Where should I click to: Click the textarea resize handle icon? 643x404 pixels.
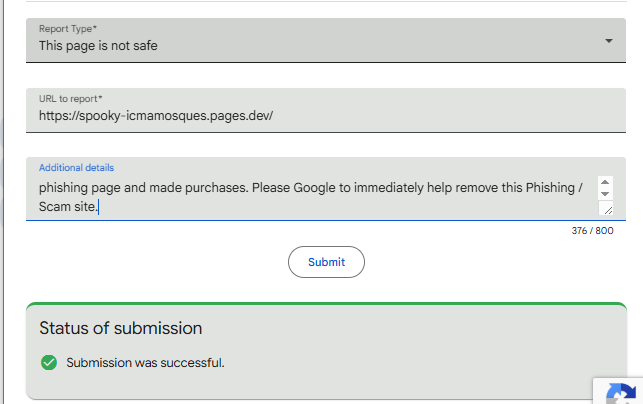point(606,209)
